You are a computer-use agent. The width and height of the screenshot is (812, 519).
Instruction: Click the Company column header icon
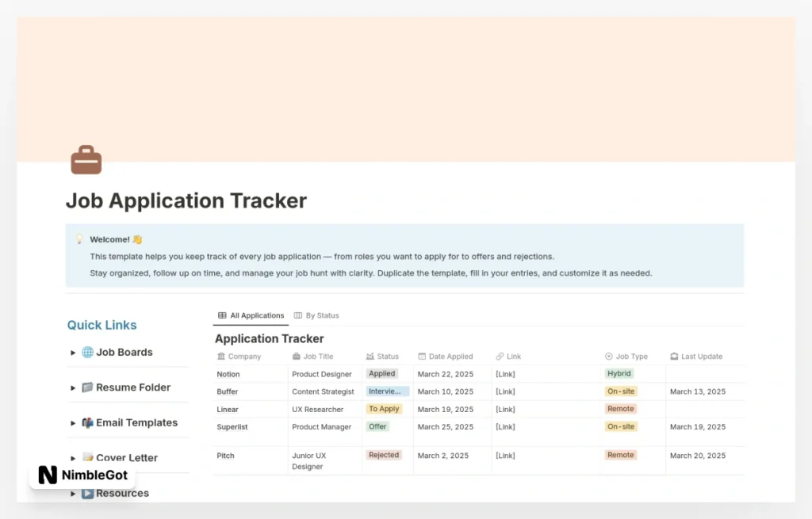pyautogui.click(x=221, y=356)
